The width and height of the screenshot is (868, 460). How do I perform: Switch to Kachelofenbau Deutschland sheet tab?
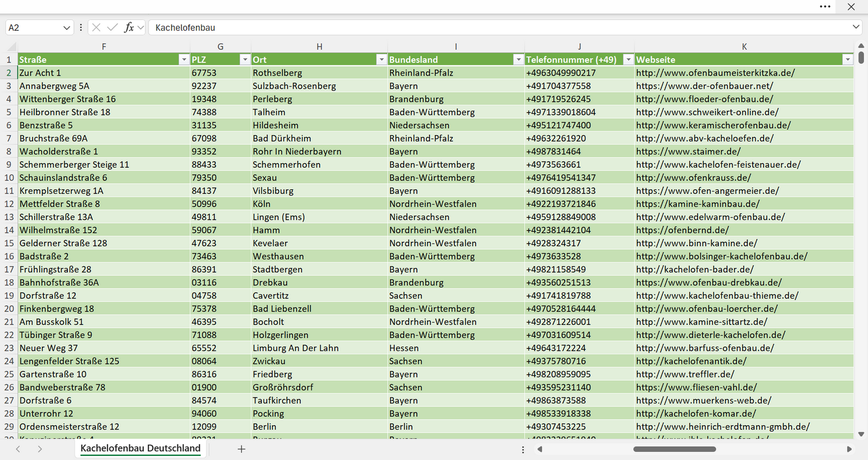click(x=141, y=449)
